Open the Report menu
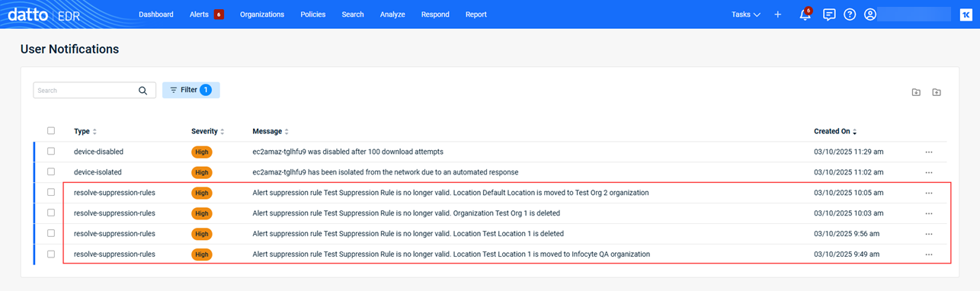The height and width of the screenshot is (291, 980). pyautogui.click(x=476, y=14)
